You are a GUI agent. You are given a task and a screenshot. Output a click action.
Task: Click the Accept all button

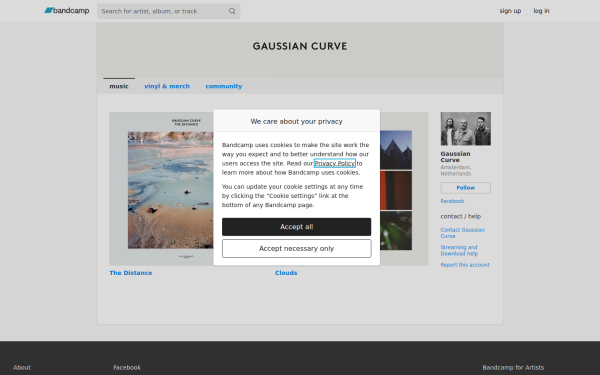click(x=297, y=227)
